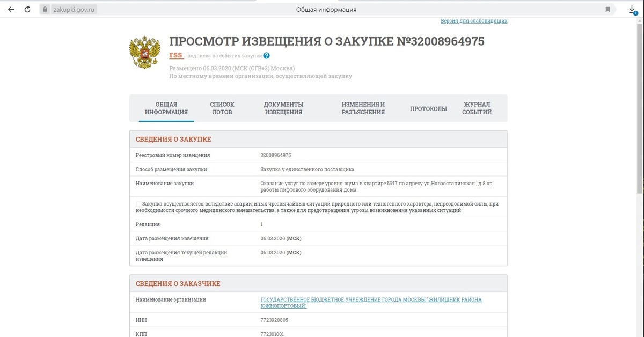Image resolution: width=644 pixels, height=337 pixels.
Task: Select the Протоколы tab
Action: [428, 108]
